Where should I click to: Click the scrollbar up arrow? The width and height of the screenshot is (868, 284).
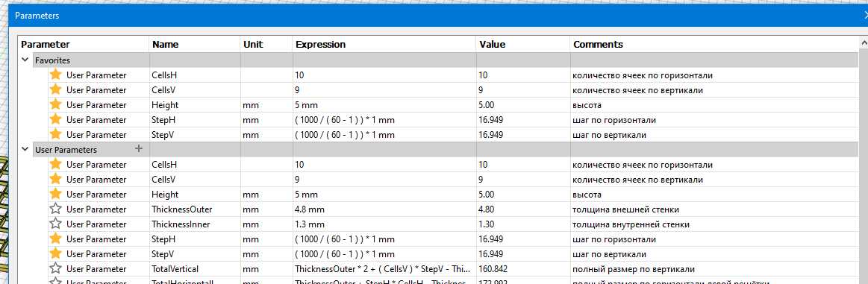point(864,42)
